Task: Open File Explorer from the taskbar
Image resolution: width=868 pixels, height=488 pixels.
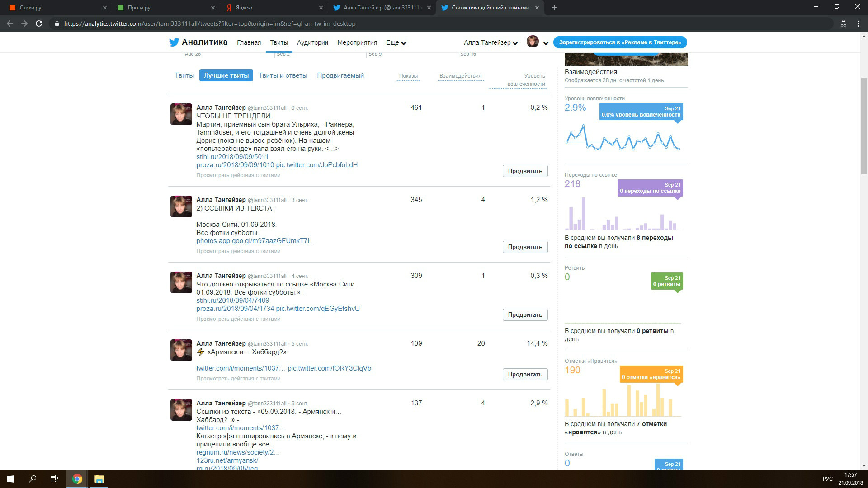Action: 99,479
